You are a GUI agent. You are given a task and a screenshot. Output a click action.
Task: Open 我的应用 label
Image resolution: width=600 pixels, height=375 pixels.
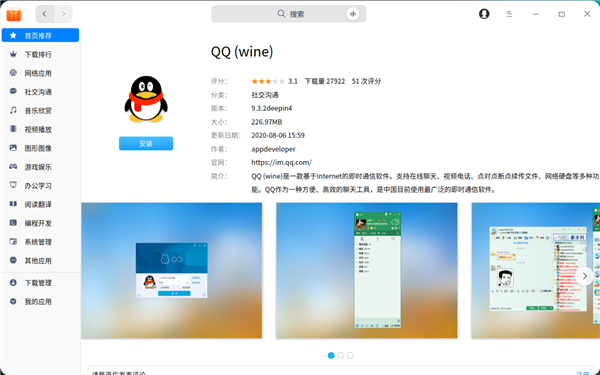(38, 302)
